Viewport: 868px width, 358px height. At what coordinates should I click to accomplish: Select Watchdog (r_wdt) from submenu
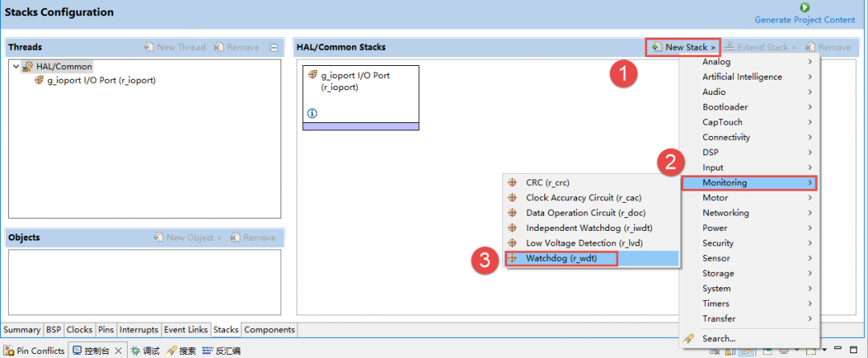pos(592,258)
